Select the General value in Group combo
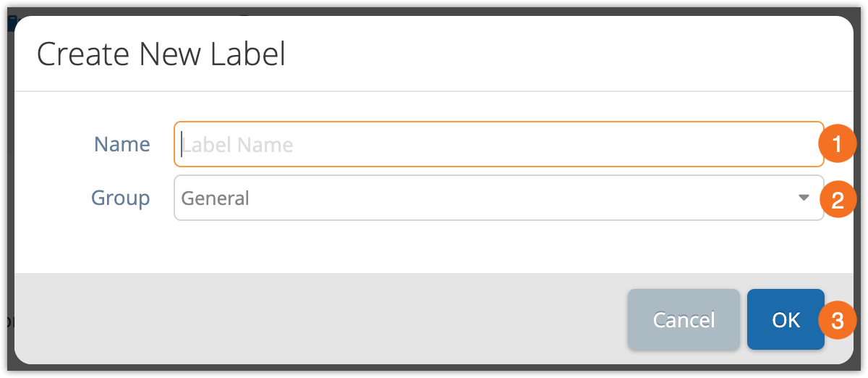Viewport: 868px width, 378px height. tap(215, 198)
